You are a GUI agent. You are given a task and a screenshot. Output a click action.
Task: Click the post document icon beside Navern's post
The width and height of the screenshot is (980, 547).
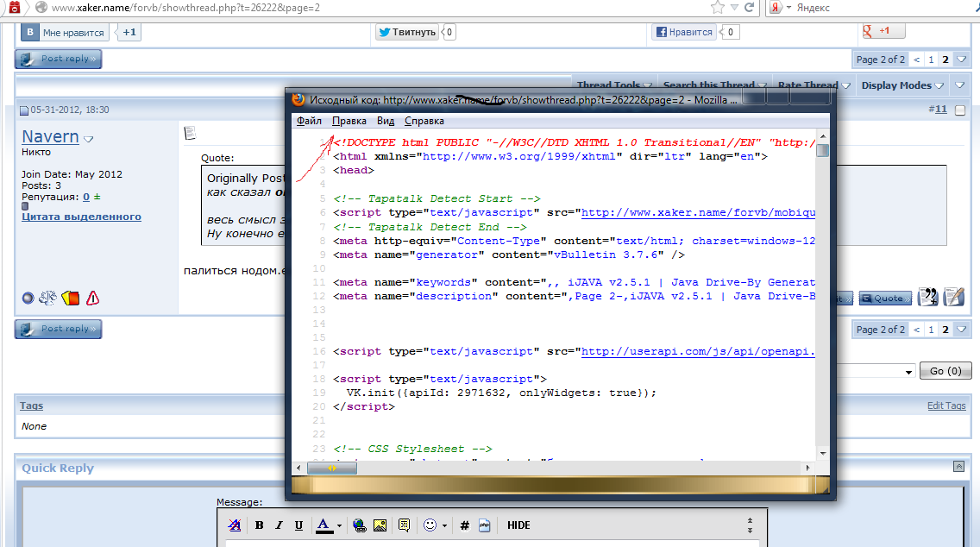(x=190, y=133)
